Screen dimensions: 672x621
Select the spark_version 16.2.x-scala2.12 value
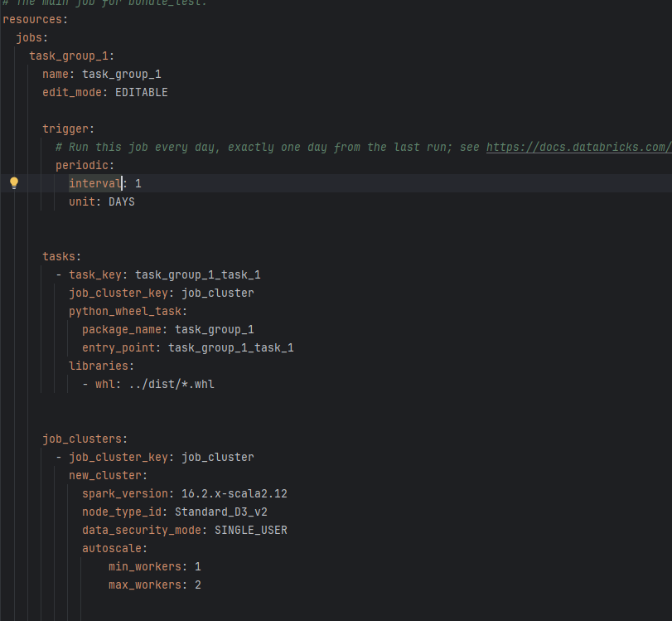point(234,493)
